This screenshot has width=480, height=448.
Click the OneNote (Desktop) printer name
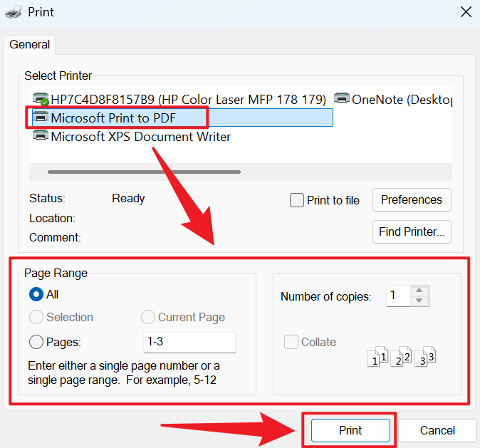tap(402, 100)
